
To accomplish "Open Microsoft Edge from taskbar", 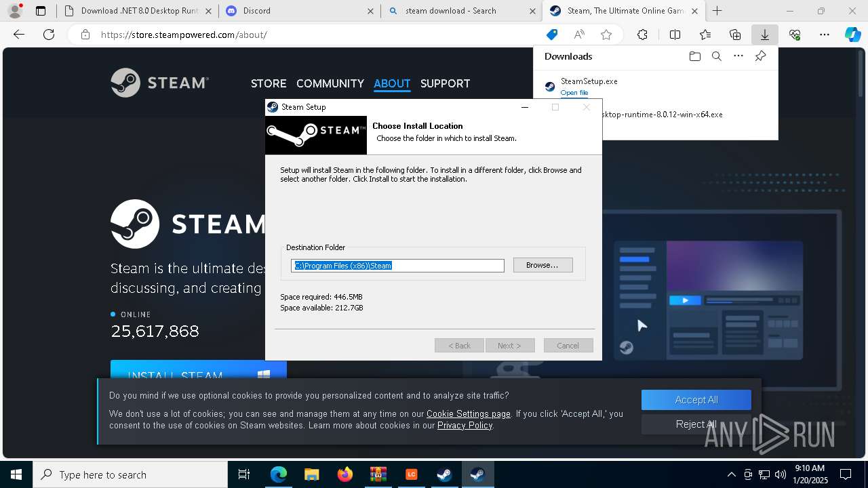I will pos(279,474).
